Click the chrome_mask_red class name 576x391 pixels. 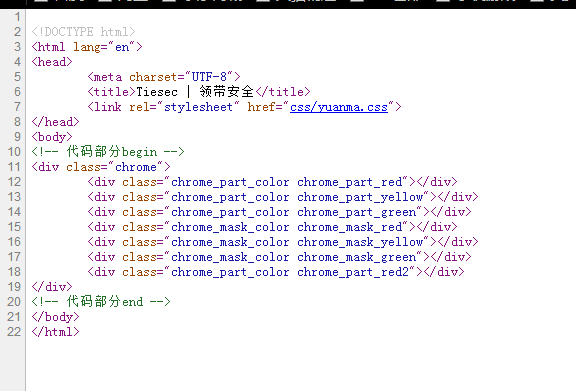click(350, 227)
